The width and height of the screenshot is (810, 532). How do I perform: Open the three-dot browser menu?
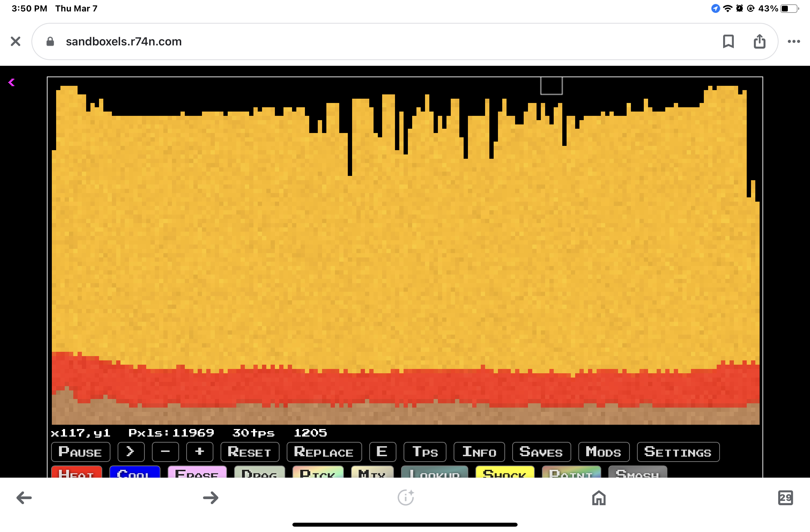pyautogui.click(x=794, y=41)
